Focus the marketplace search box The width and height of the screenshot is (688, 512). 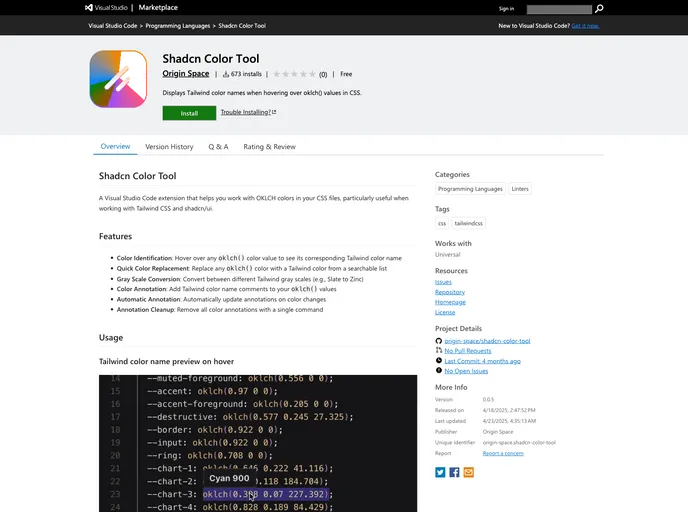click(559, 9)
